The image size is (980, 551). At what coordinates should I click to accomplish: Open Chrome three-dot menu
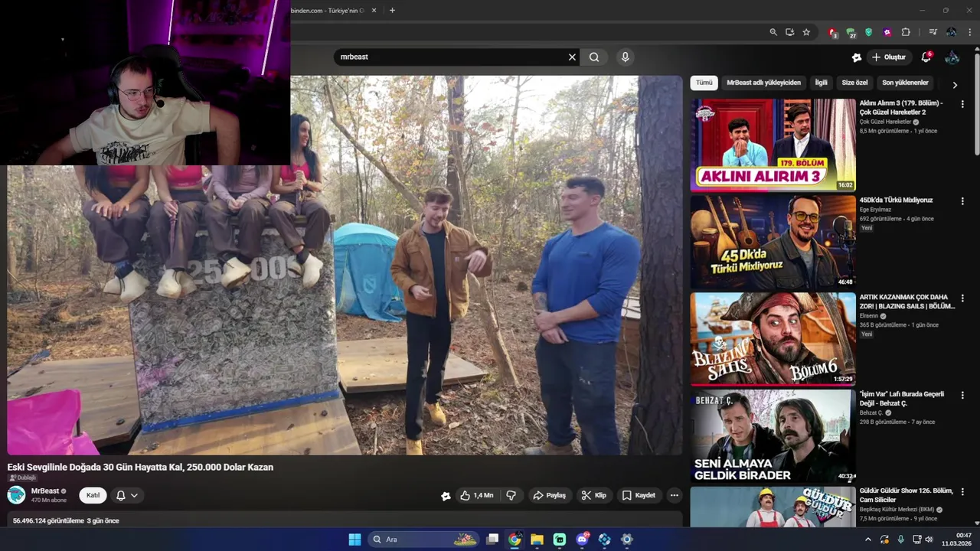click(970, 32)
